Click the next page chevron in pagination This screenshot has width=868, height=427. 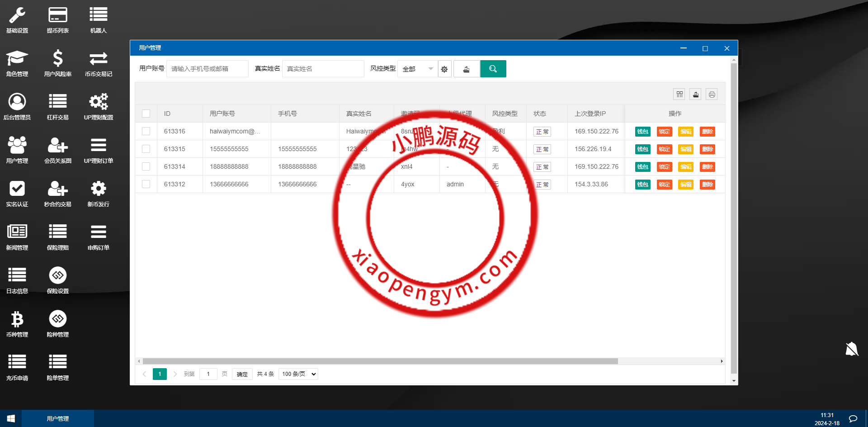pyautogui.click(x=175, y=374)
